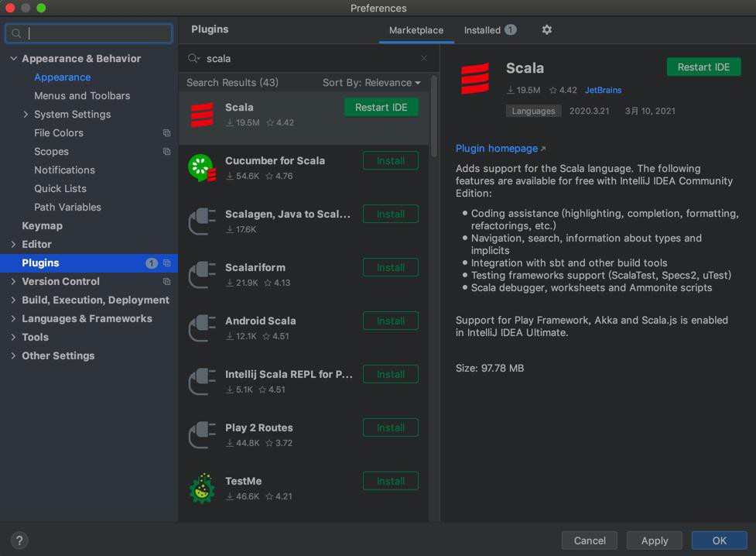Open Quick Lists settings
Screen dimensions: 756x556
60,189
